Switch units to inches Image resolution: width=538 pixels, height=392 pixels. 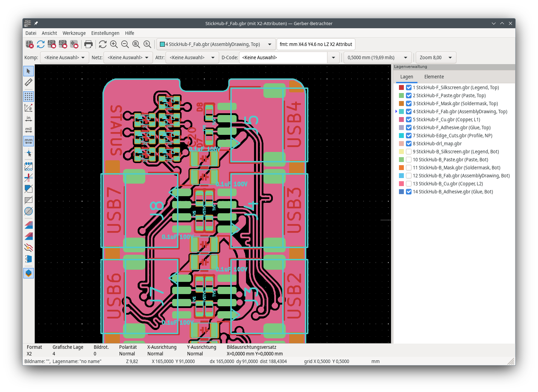[x=29, y=119]
